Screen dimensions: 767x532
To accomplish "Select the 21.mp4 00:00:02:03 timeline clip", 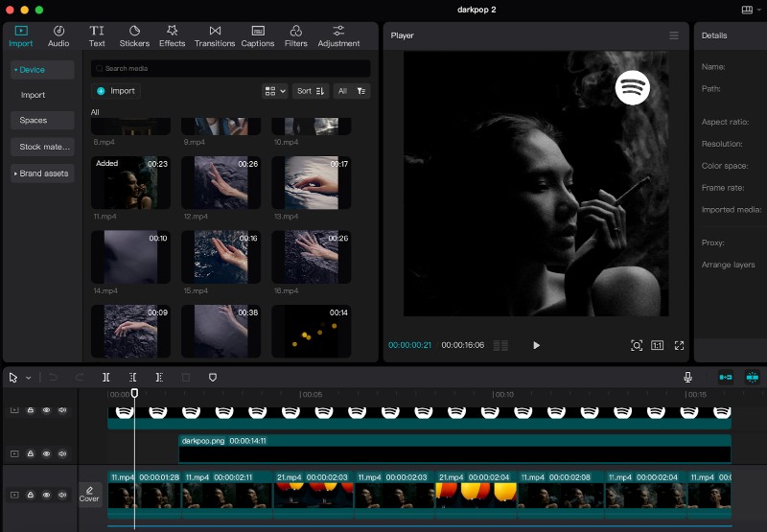I will pos(314,495).
